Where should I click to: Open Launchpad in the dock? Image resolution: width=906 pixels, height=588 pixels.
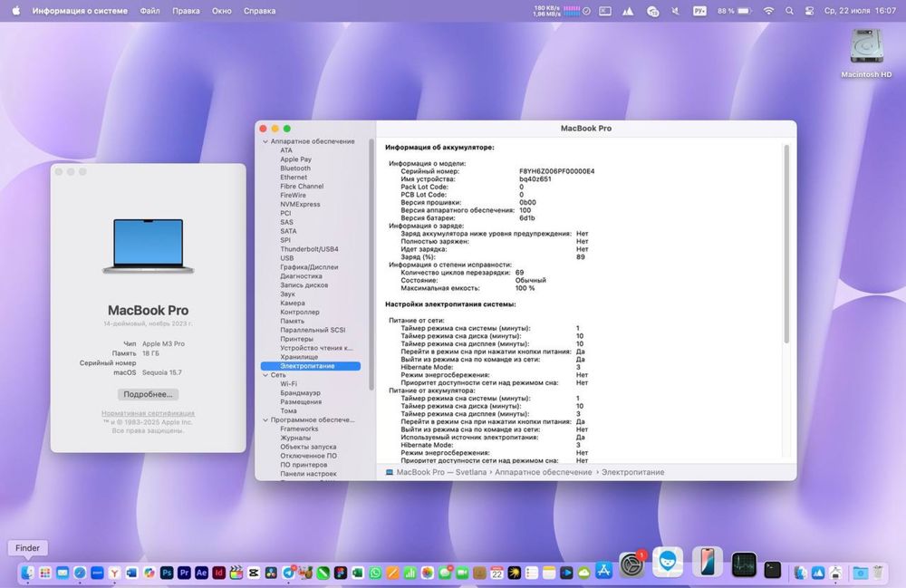[45, 573]
